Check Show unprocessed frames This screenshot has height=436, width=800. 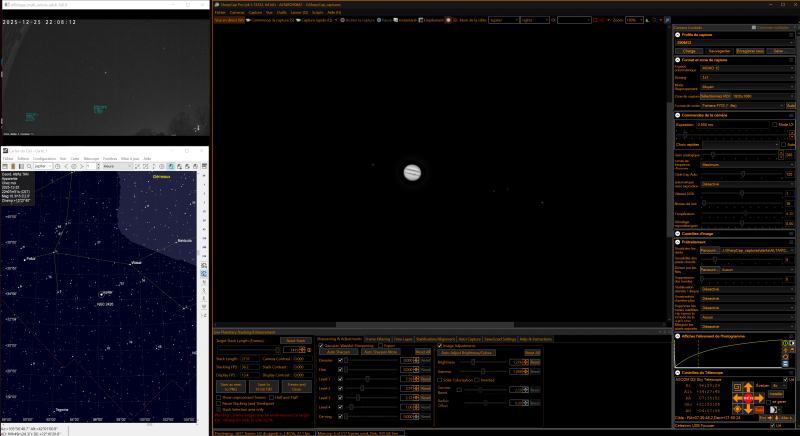(x=218, y=397)
